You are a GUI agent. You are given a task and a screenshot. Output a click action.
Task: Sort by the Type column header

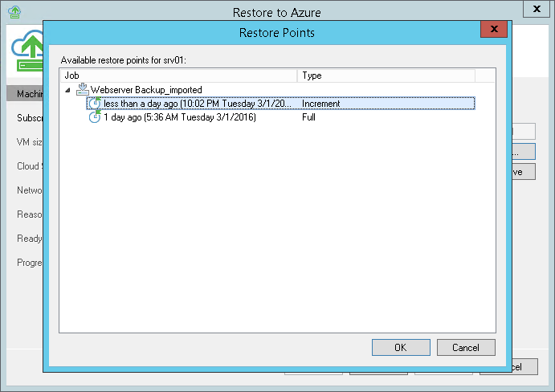click(386, 76)
